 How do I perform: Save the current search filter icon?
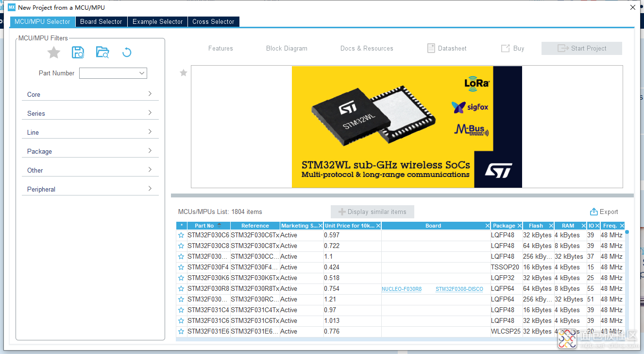point(78,53)
